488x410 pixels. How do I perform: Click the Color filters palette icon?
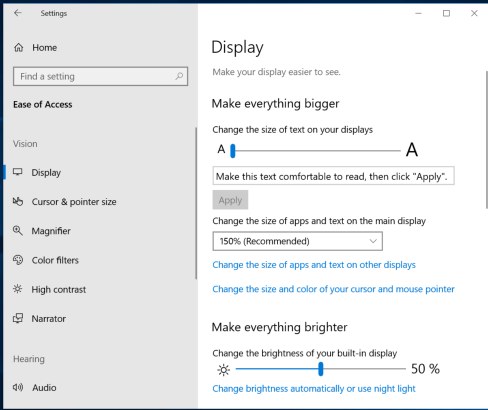[x=18, y=260]
